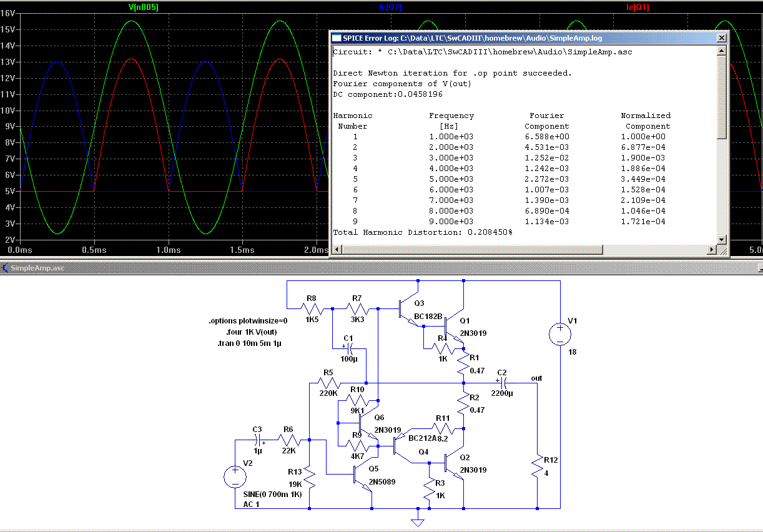Click the '.four 1K V(out)' directive

point(252,332)
